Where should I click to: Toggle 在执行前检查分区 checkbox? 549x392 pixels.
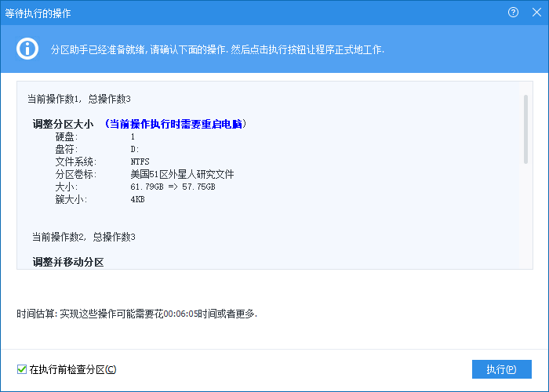tap(22, 369)
